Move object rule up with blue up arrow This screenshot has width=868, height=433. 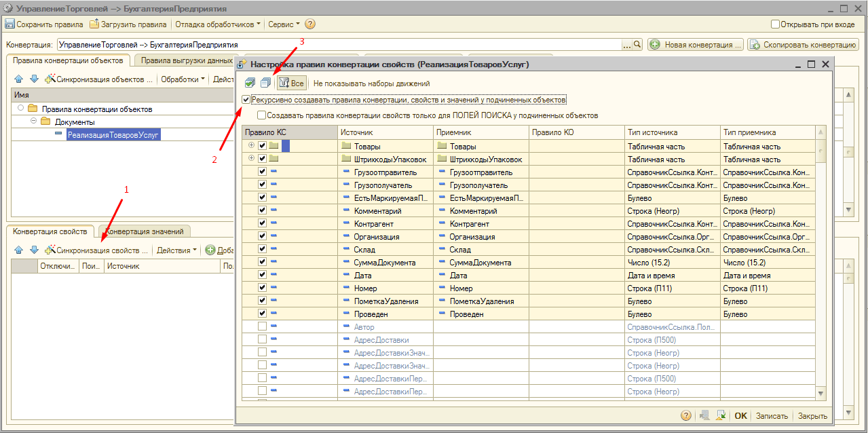(18, 79)
